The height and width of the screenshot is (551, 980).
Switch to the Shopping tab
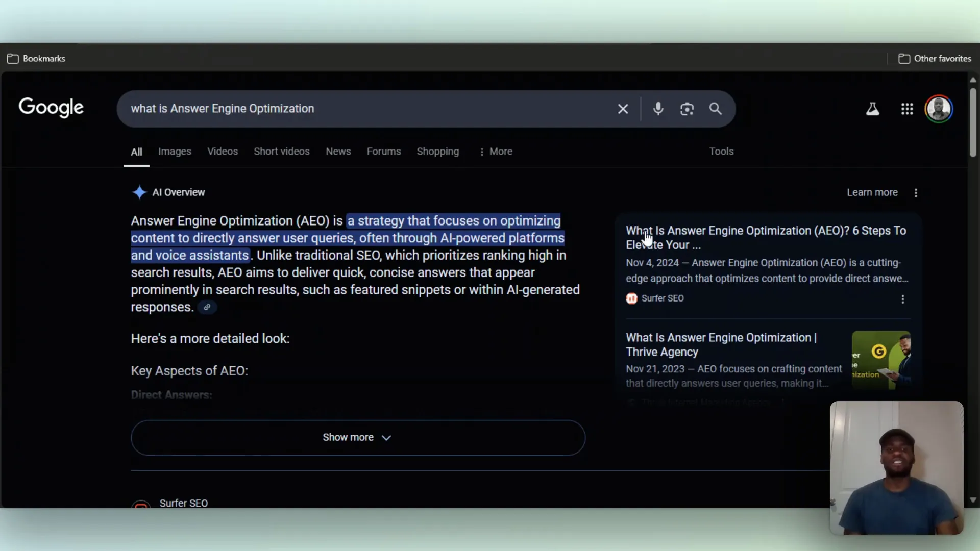(438, 152)
